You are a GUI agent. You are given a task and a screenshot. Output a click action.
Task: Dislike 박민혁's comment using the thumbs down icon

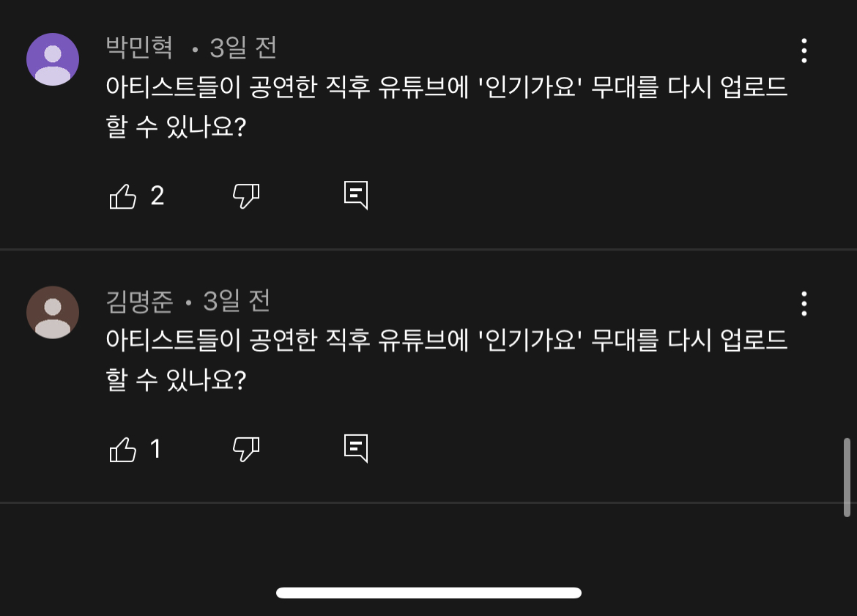click(246, 196)
